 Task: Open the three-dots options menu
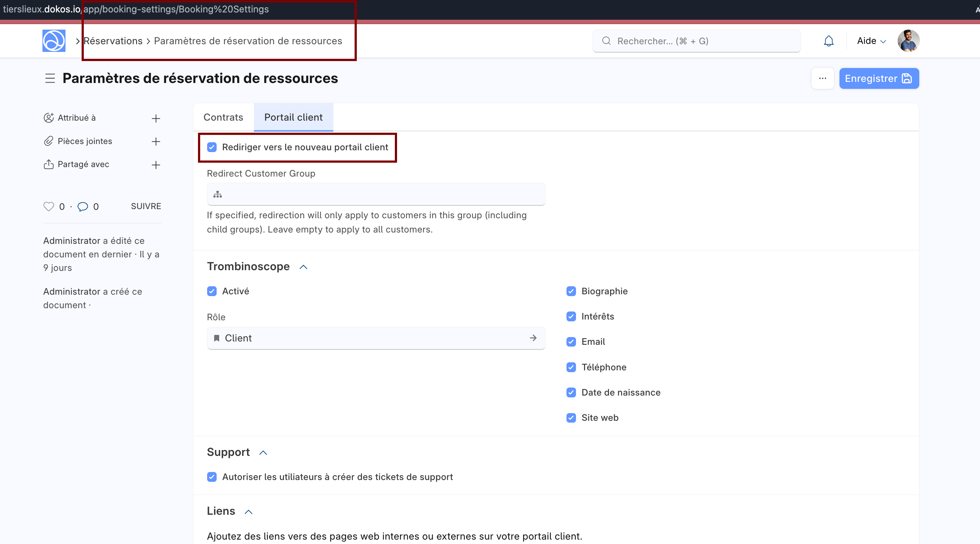tap(823, 78)
